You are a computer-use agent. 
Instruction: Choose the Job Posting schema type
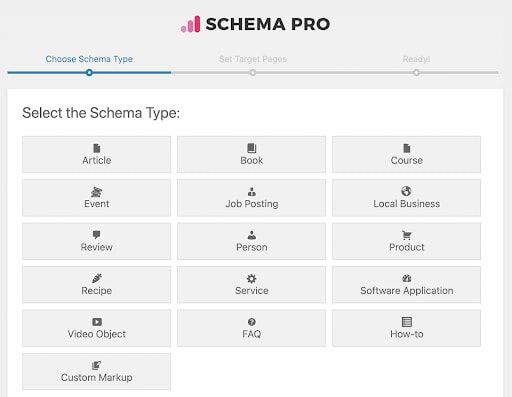pyautogui.click(x=251, y=198)
